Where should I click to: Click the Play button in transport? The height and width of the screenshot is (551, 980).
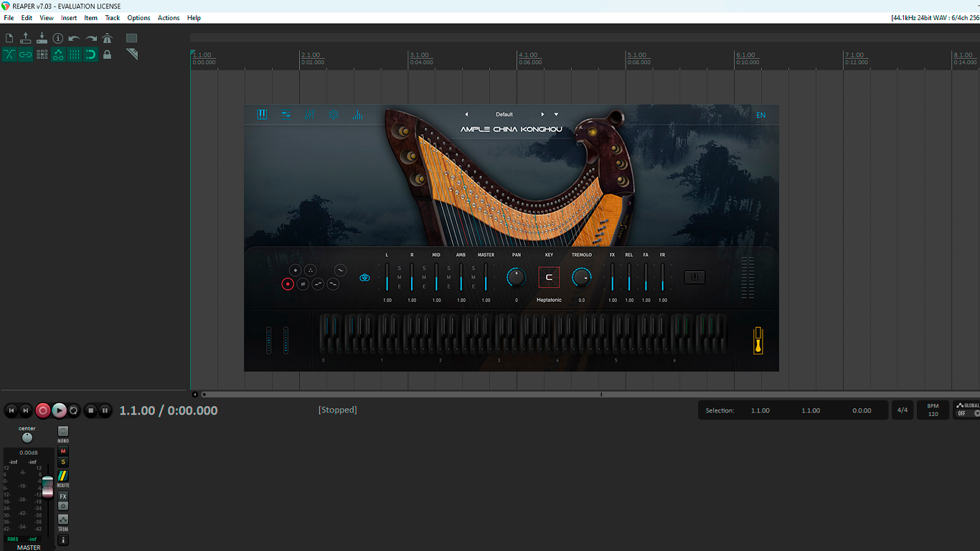pyautogui.click(x=60, y=410)
